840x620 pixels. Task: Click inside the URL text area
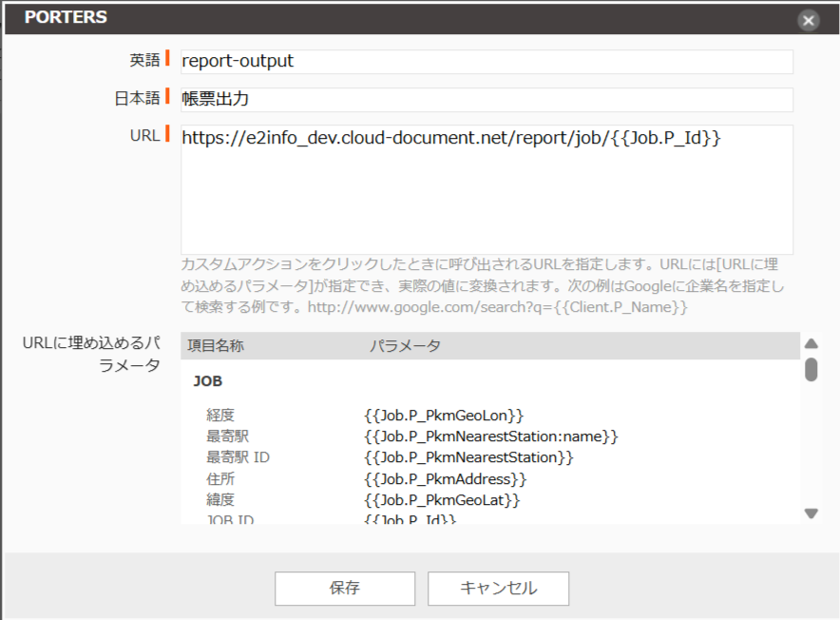[487, 189]
